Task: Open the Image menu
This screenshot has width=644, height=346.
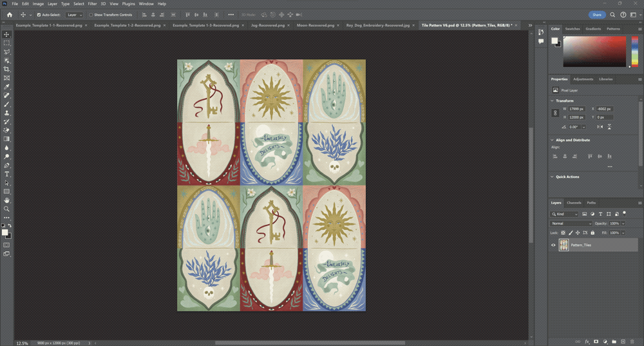Action: 38,4
